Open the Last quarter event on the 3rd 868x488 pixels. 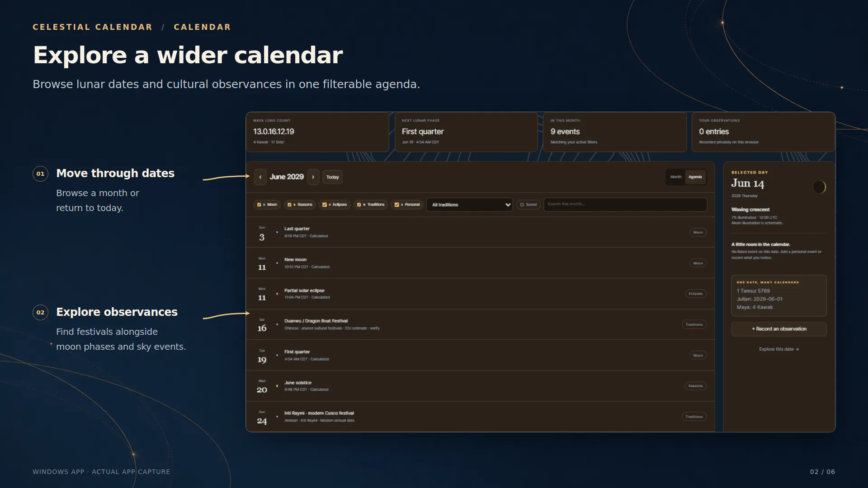tap(480, 232)
